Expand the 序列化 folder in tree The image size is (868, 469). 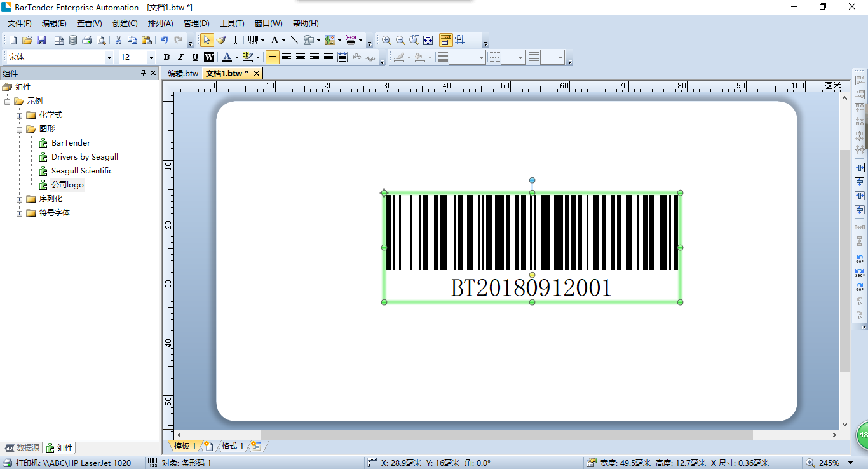point(20,199)
